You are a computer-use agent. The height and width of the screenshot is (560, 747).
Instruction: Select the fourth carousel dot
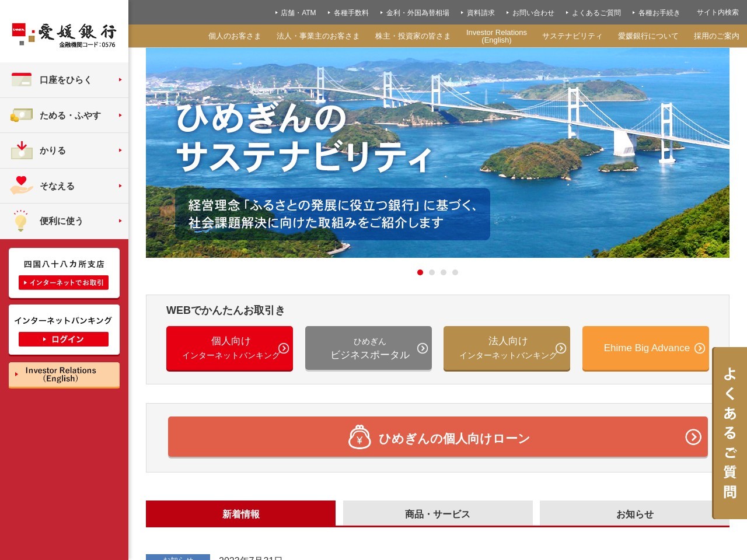pyautogui.click(x=455, y=272)
